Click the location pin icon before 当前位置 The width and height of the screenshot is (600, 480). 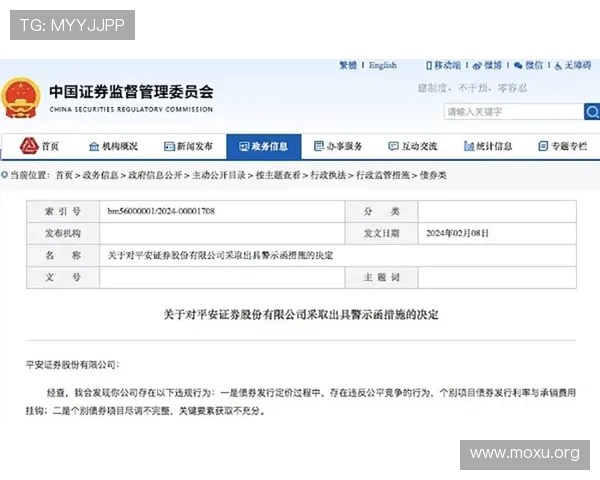[x=4, y=175]
